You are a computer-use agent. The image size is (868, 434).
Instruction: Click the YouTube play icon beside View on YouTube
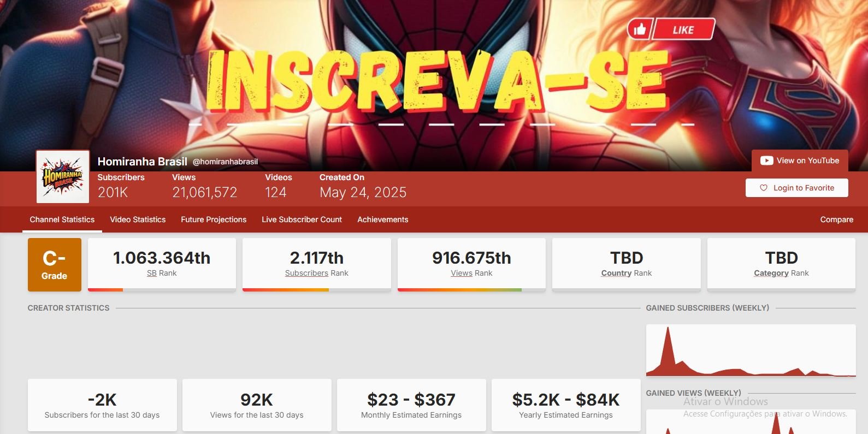[x=766, y=160]
